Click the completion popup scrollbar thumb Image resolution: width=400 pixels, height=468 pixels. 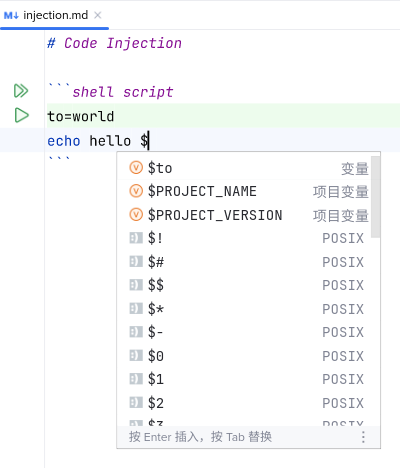click(376, 197)
